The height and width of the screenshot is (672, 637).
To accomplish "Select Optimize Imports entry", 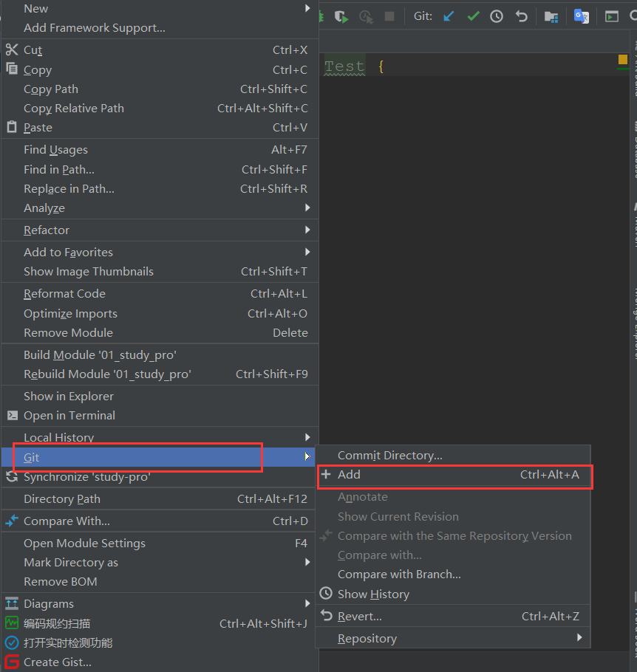I will (x=160, y=314).
